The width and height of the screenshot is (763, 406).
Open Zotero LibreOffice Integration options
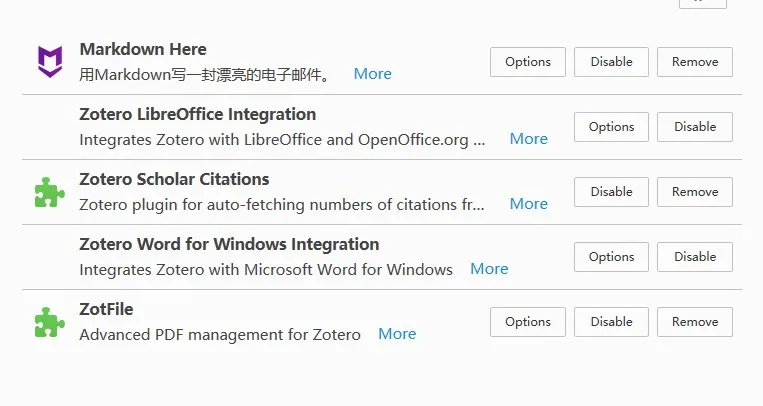(611, 127)
